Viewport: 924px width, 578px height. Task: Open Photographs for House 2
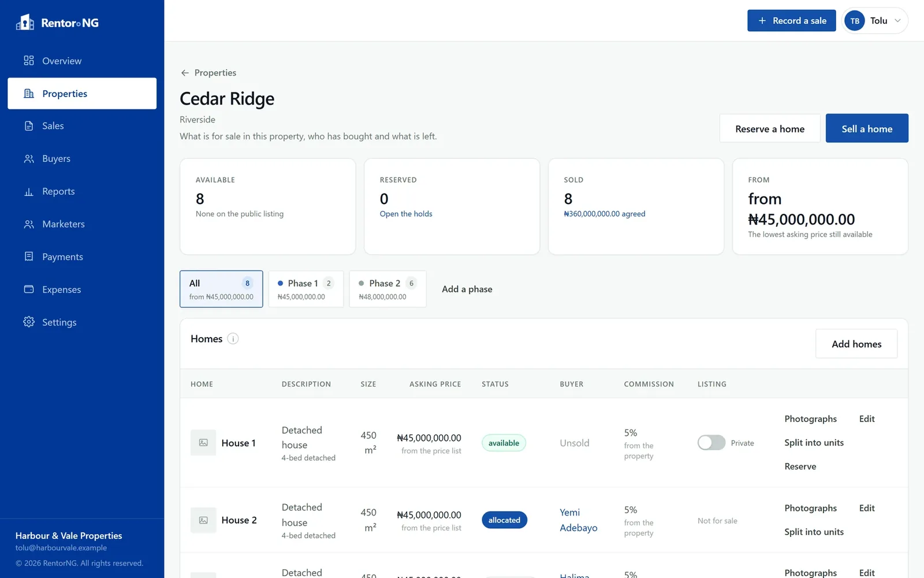click(x=810, y=508)
